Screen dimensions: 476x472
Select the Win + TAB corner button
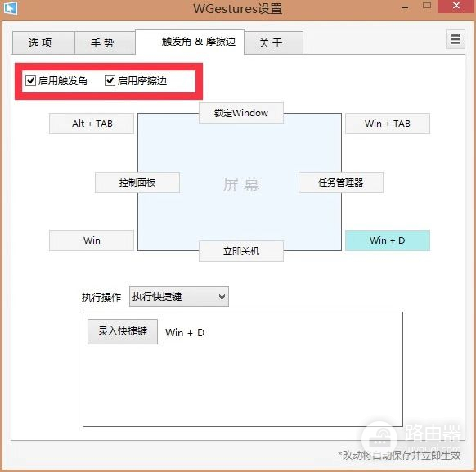(x=388, y=124)
